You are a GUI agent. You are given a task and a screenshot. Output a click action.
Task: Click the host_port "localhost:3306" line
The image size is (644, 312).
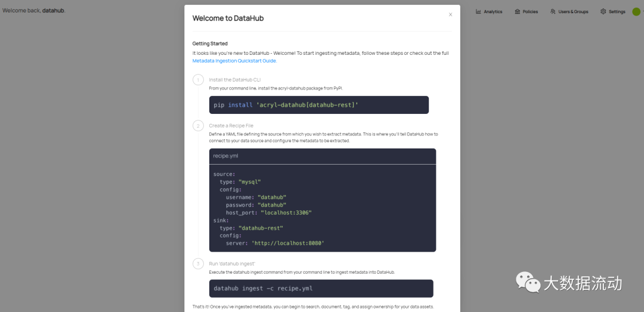click(x=268, y=212)
